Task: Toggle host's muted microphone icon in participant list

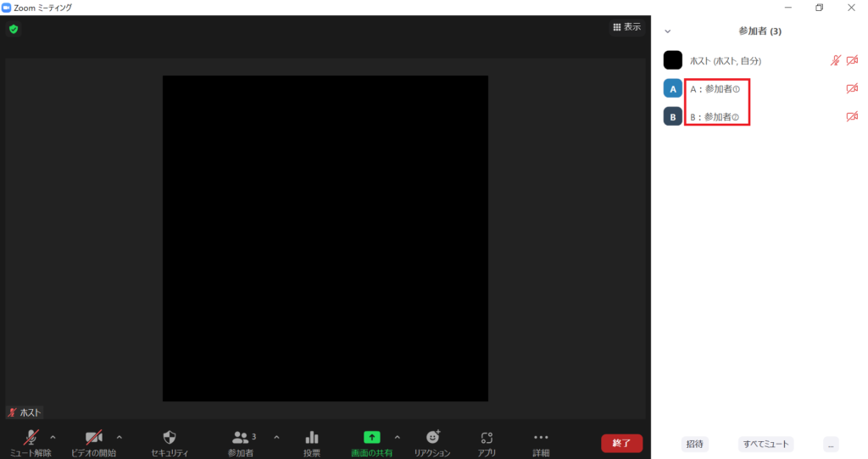Action: click(835, 61)
